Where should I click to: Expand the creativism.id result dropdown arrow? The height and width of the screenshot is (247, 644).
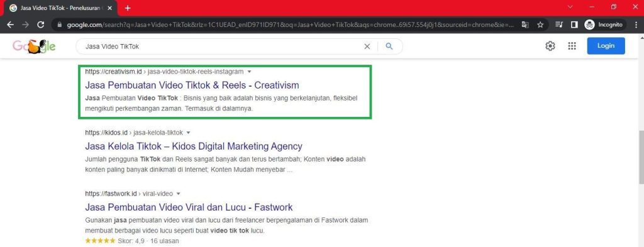tap(249, 72)
